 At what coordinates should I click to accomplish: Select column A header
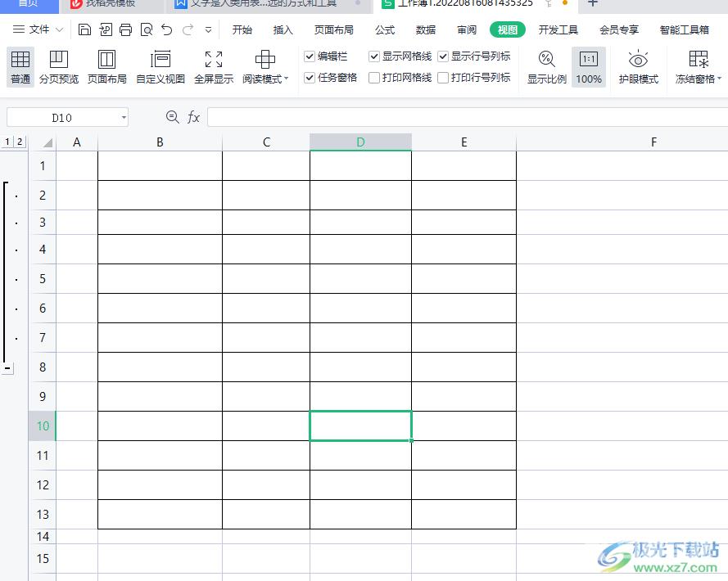(x=77, y=142)
